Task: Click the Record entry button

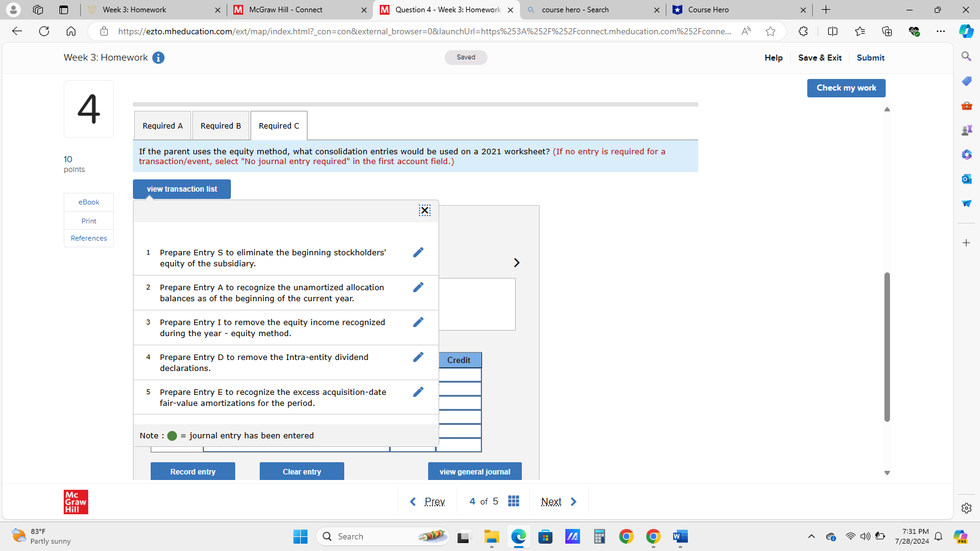Action: tap(193, 471)
